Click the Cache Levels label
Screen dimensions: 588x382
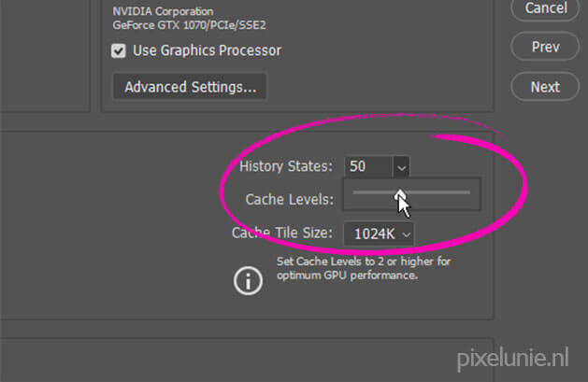coord(290,199)
